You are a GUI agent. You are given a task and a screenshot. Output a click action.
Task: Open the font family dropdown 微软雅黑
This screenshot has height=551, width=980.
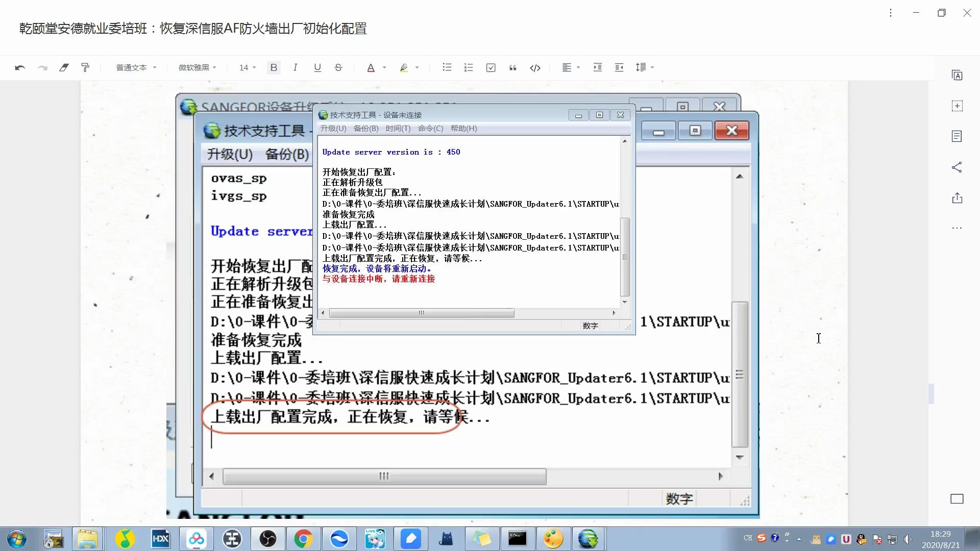[x=197, y=67]
